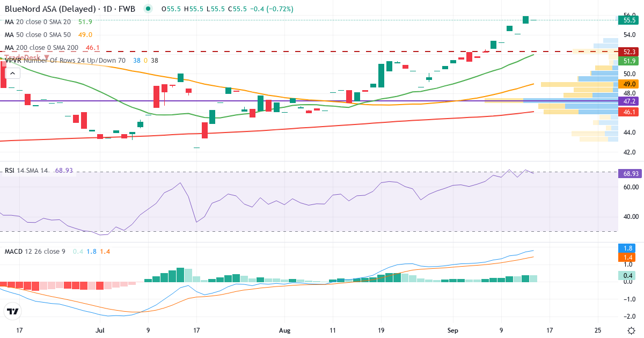Viewport: 644px width, 338px height.
Task: Select the MA 200 indicator legend
Action: pyautogui.click(x=41, y=48)
